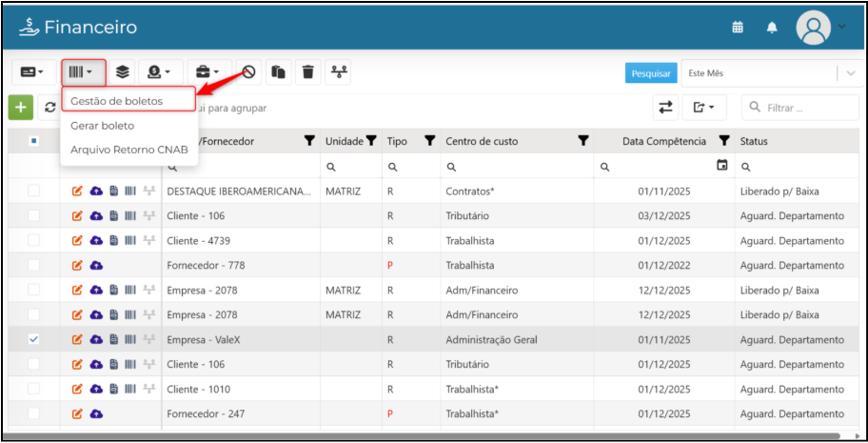The image size is (868, 443).
Task: Click the refresh grid icon
Action: 49,108
